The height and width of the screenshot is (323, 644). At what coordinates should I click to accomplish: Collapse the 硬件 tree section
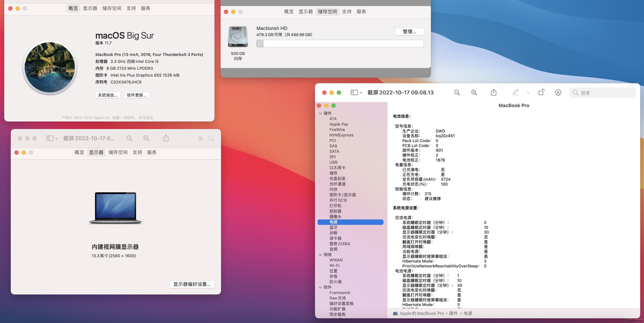[x=320, y=114]
